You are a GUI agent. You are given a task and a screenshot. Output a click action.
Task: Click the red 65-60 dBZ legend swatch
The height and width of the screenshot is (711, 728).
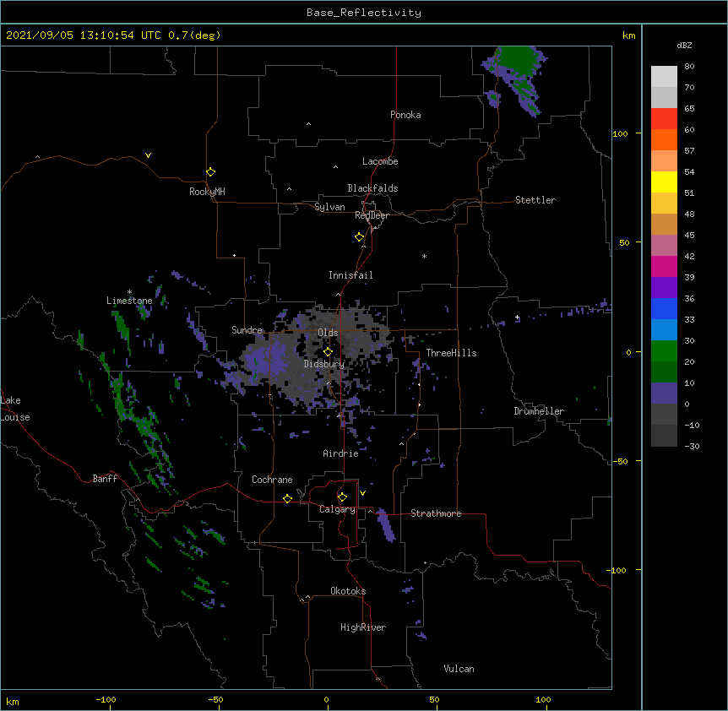point(664,118)
